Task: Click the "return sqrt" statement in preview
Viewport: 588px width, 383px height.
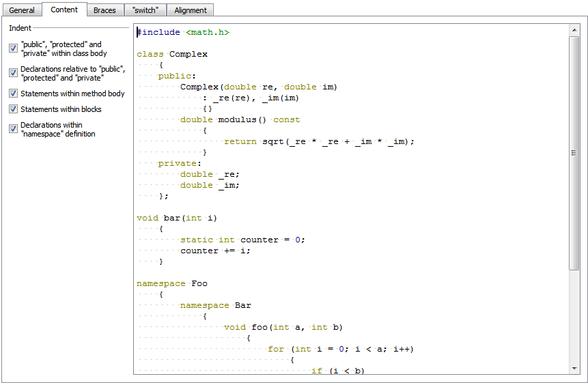Action: (x=319, y=141)
